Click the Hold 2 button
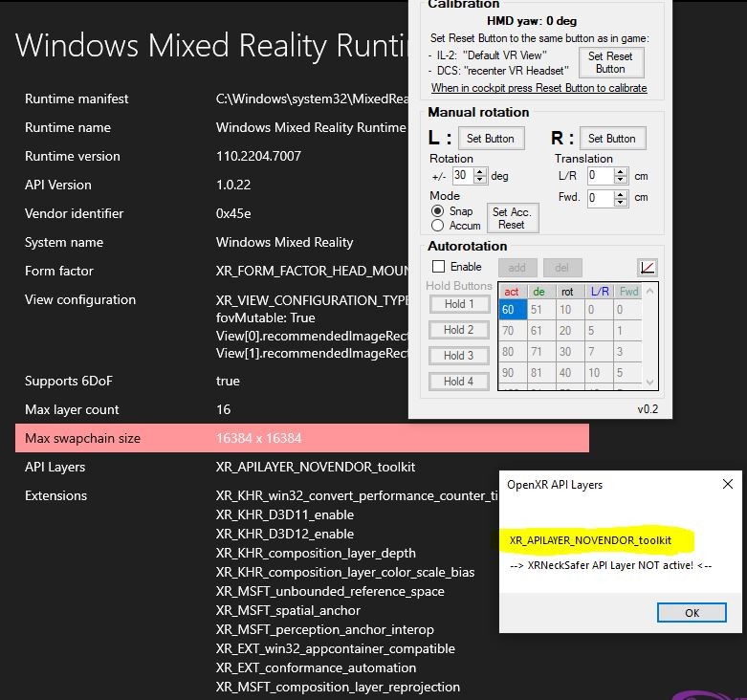 point(459,330)
